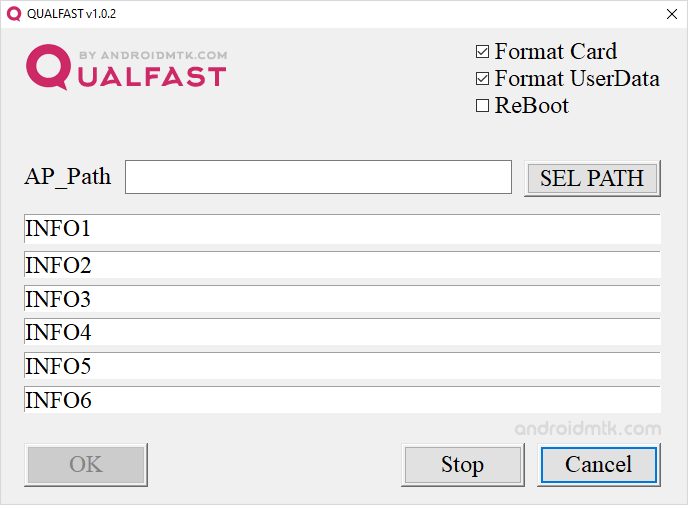Click the AP_Path label
This screenshot has height=505, width=688.
(68, 177)
